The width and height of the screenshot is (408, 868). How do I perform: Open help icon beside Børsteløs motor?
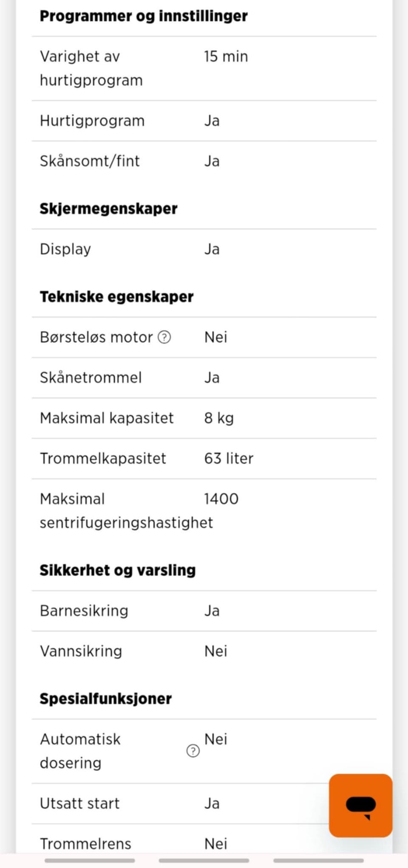(x=164, y=337)
